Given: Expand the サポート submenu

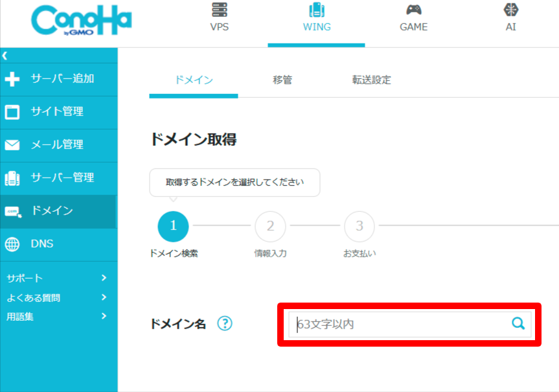Looking at the screenshot, I should (x=104, y=278).
